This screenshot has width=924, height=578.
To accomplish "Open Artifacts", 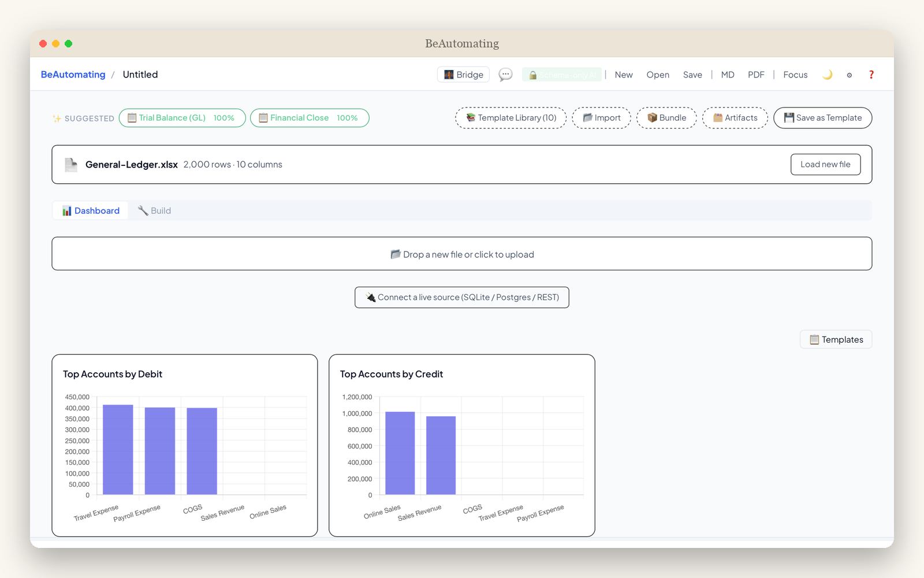I will click(x=735, y=118).
